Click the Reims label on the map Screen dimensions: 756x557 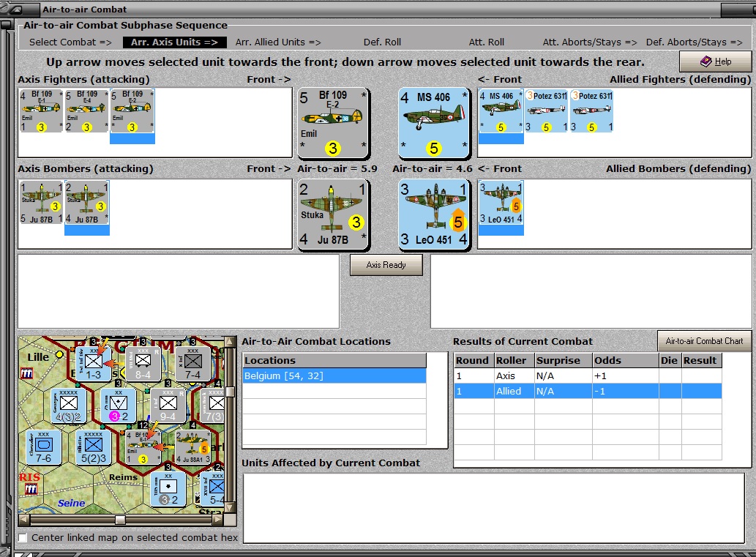124,477
